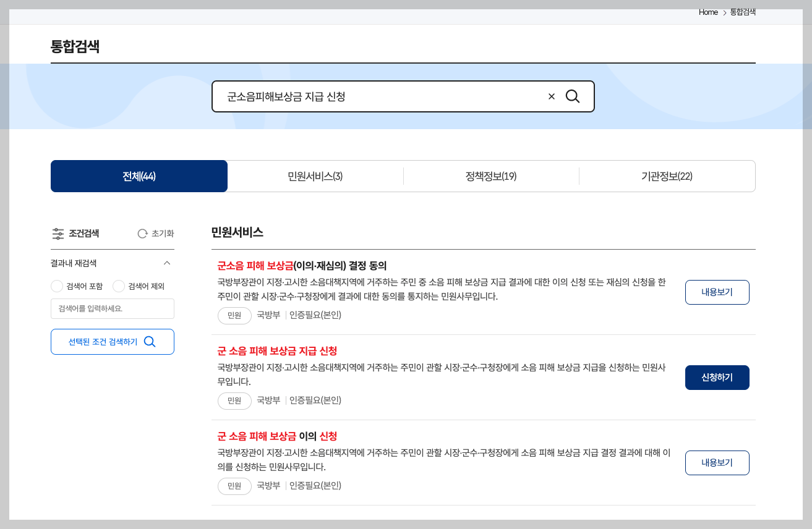Screen dimensions: 812x529
Task: Select the 검색어 제외 radio button
Action: tap(118, 286)
